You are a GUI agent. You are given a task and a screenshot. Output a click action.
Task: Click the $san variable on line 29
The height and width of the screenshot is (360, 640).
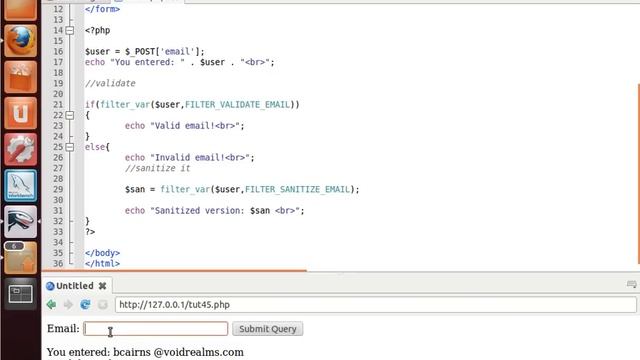tap(135, 189)
